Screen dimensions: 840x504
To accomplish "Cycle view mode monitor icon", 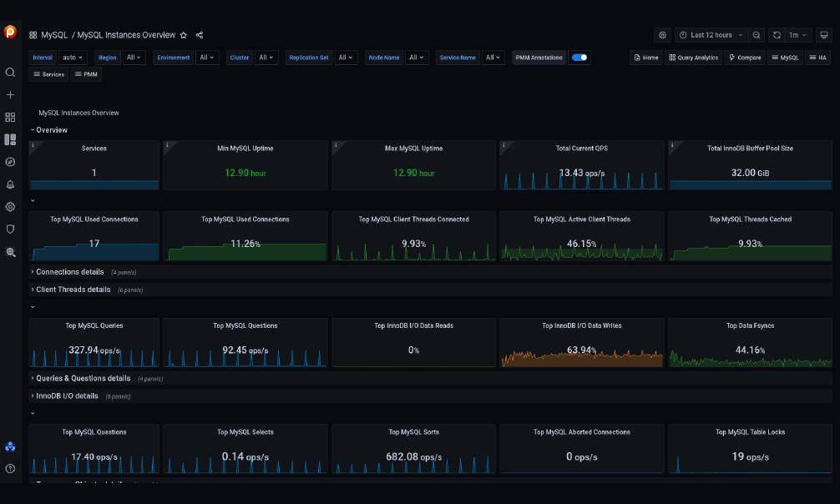I will tap(824, 35).
